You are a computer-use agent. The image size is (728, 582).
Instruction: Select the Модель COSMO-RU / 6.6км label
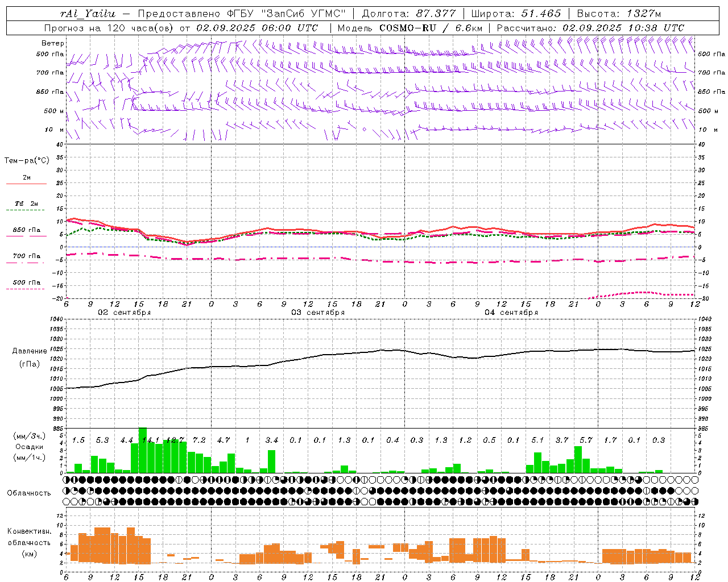pos(409,28)
